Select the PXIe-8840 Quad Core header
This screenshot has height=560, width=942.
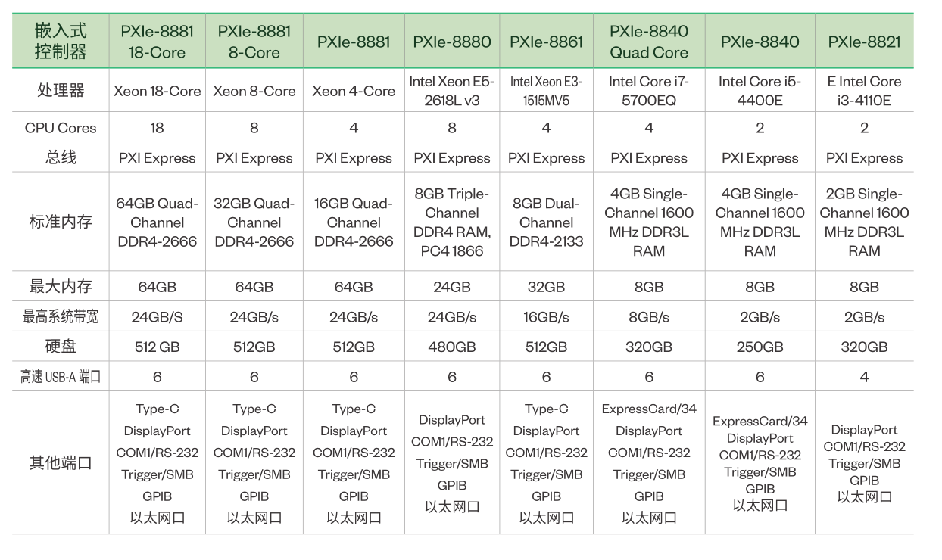pyautogui.click(x=649, y=42)
